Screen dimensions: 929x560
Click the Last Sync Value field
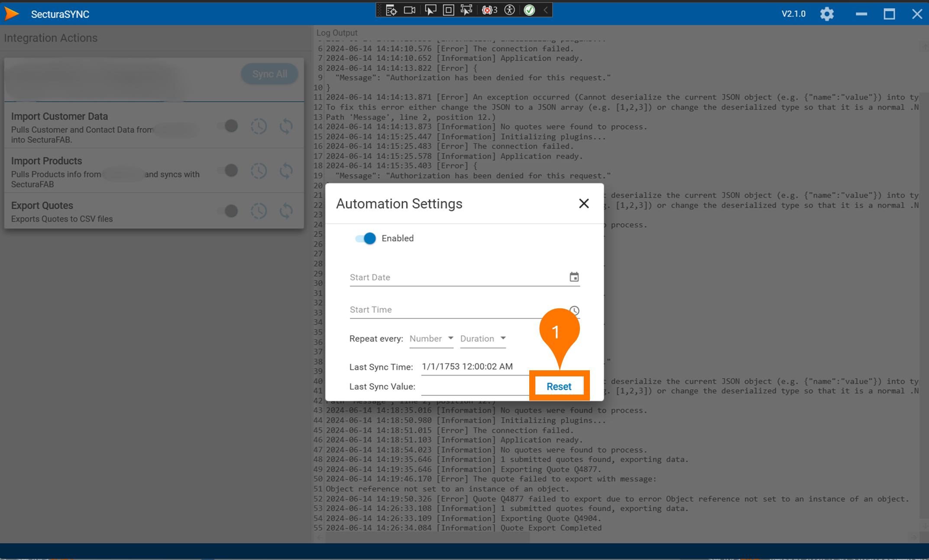click(x=474, y=386)
